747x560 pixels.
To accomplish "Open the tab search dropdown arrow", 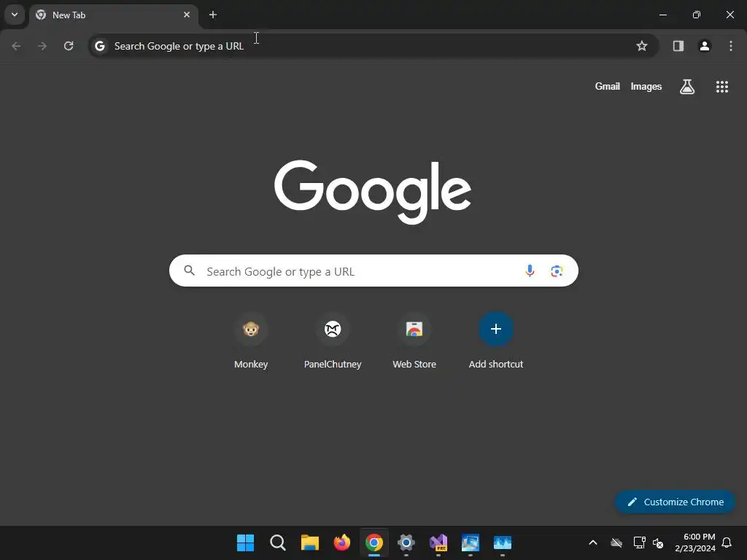I will point(15,15).
